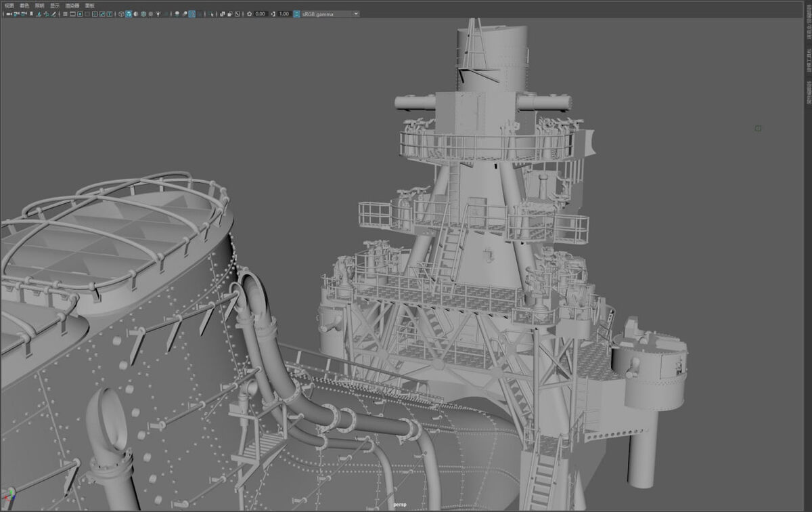Toggle the Shadows icon
The image size is (812, 512).
click(166, 14)
